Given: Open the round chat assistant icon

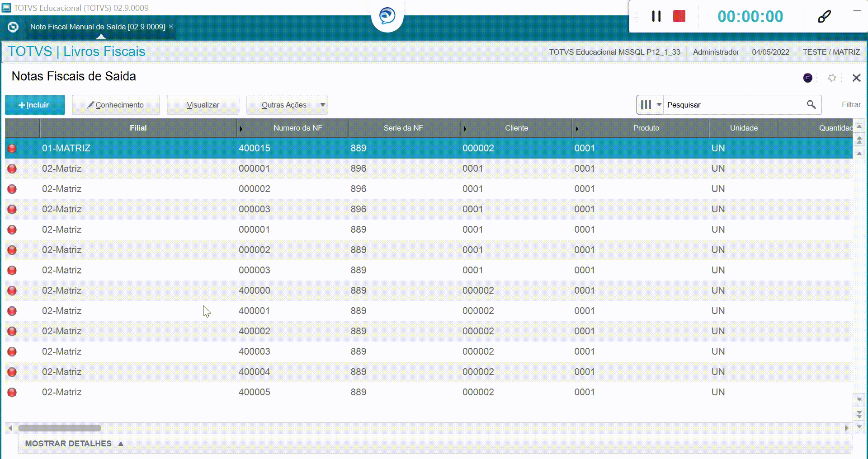Looking at the screenshot, I should click(x=387, y=16).
